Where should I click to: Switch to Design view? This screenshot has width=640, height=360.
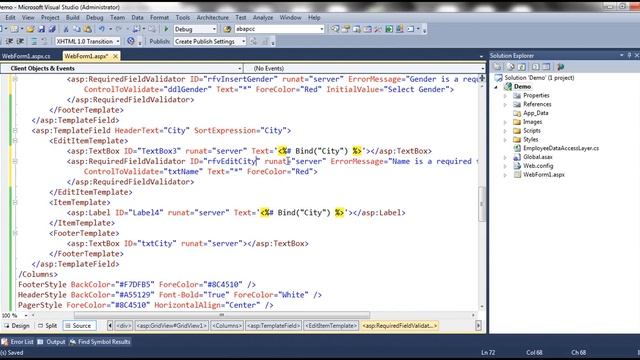point(17,326)
